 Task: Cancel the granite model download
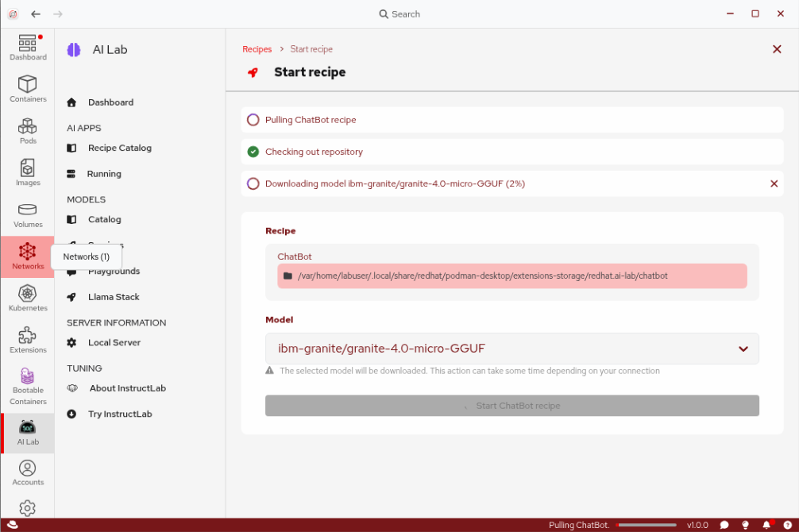(774, 183)
